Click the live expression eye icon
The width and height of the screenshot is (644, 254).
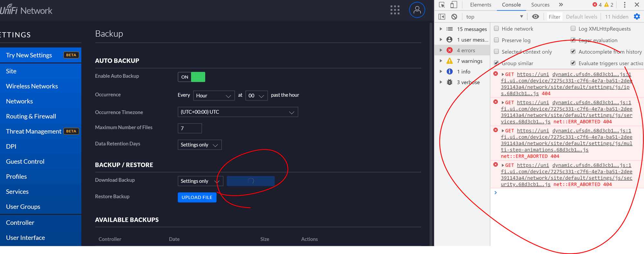tap(535, 17)
